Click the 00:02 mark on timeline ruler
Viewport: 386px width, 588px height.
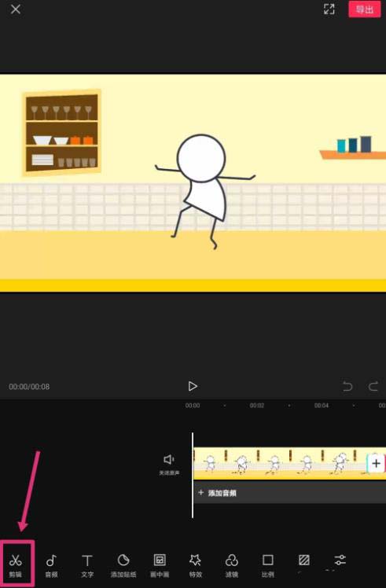[257, 406]
